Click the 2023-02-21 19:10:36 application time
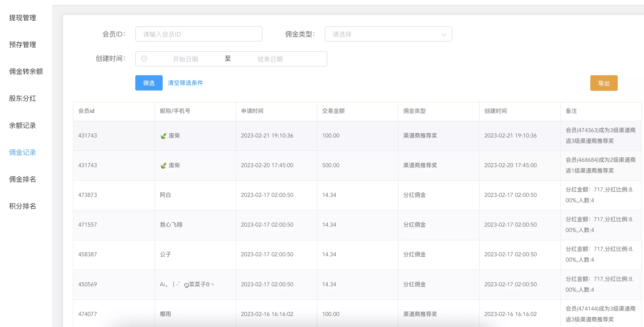The width and height of the screenshot is (644, 327). coord(267,135)
